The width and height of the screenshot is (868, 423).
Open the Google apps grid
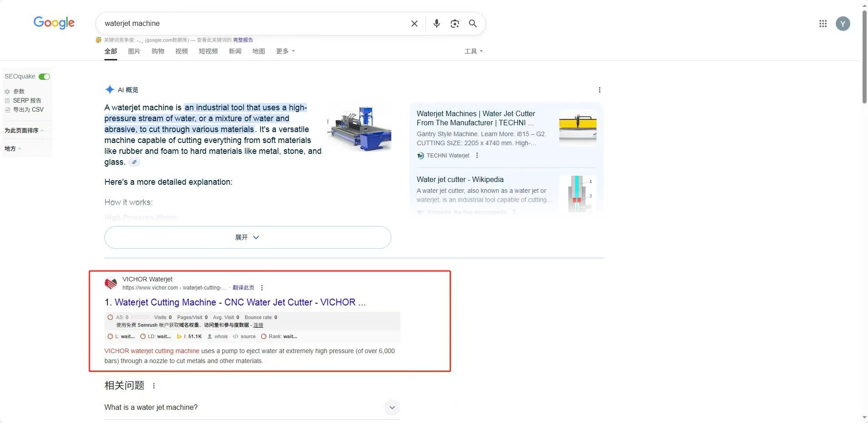(x=823, y=24)
